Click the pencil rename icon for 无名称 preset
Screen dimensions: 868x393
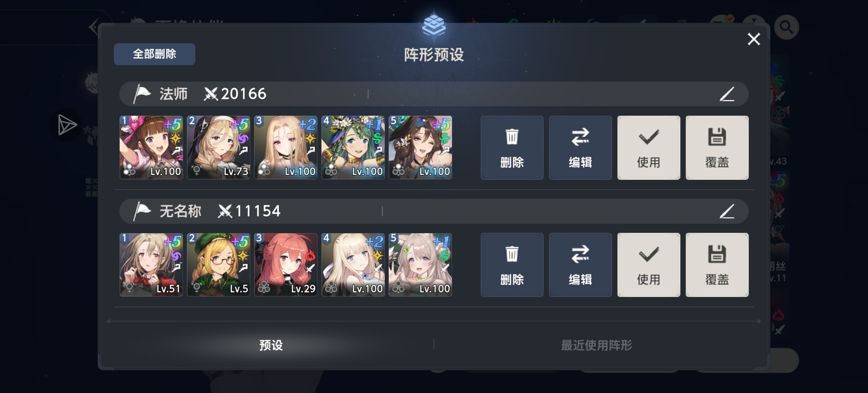point(727,211)
